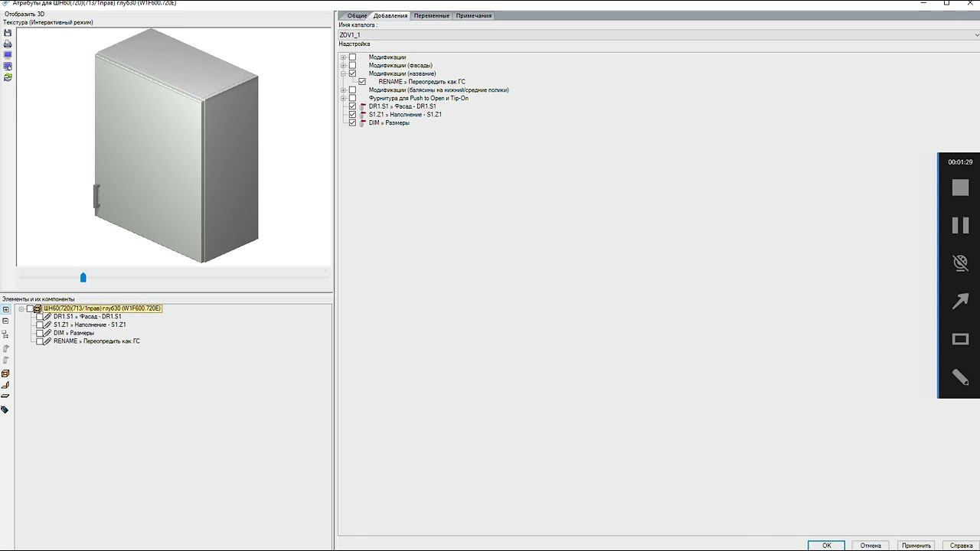The width and height of the screenshot is (980, 551).
Task: Click the red icon beside DIM » Размеры in Надстройка list
Action: (362, 123)
